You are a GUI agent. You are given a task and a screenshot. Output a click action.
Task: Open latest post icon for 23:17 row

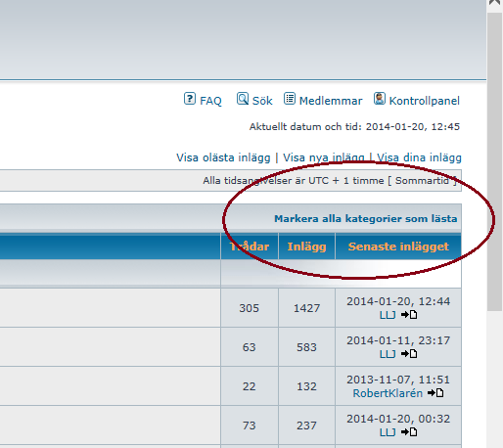pos(409,354)
